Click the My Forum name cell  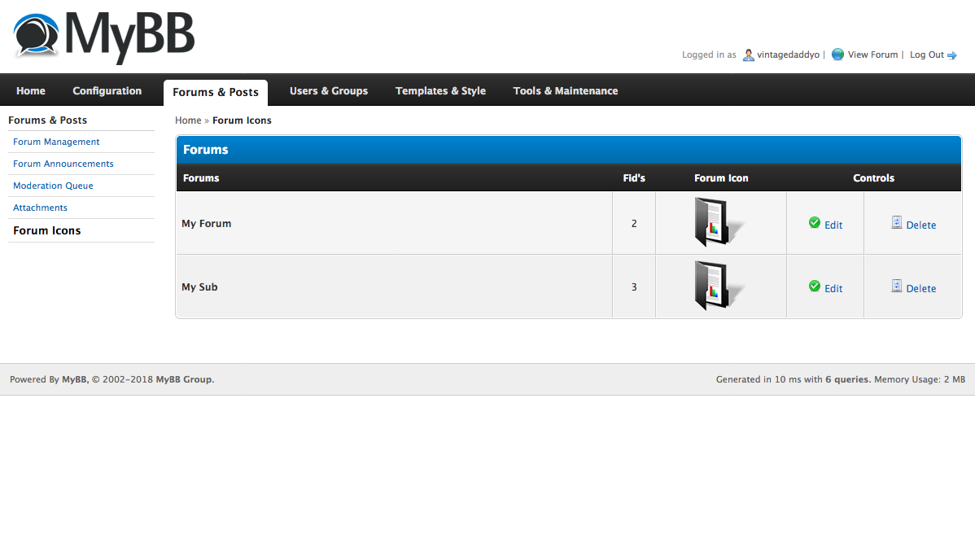point(394,223)
